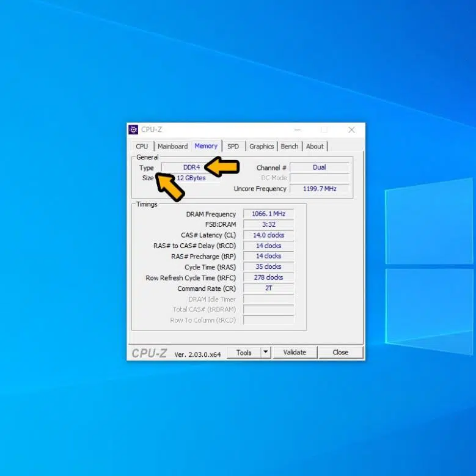Close CPU-Z with the title bar X
Image resolution: width=476 pixels, height=476 pixels.
click(351, 130)
